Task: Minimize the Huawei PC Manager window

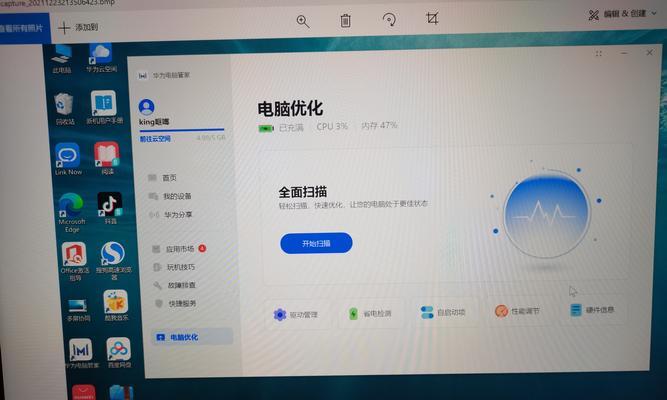Action: point(624,53)
